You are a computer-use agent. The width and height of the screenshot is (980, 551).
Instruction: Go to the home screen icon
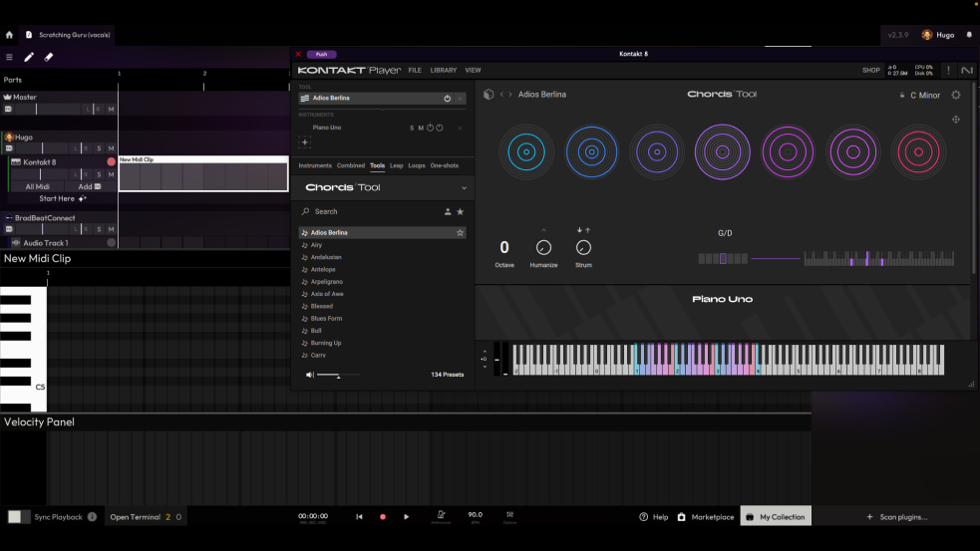9,35
